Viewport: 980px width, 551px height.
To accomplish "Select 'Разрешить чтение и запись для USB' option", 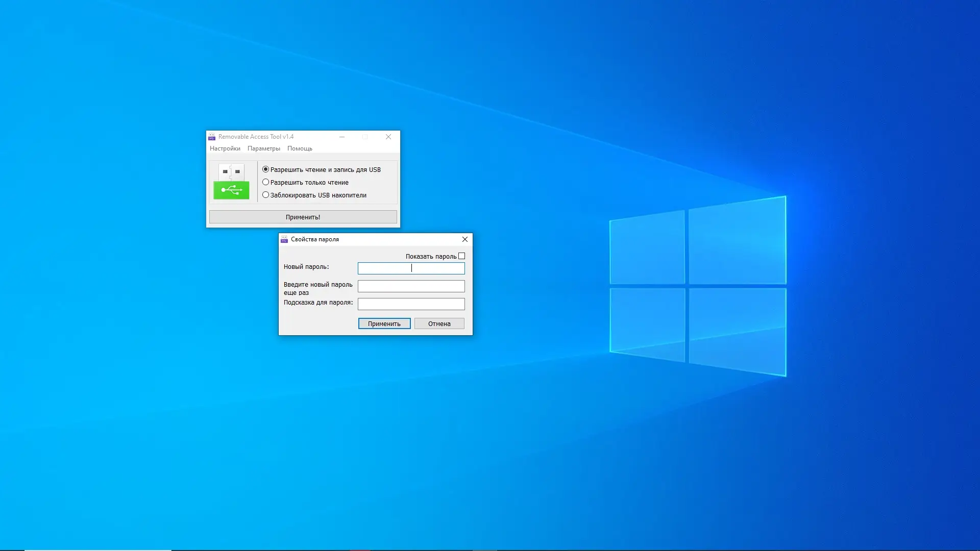I will pos(265,169).
